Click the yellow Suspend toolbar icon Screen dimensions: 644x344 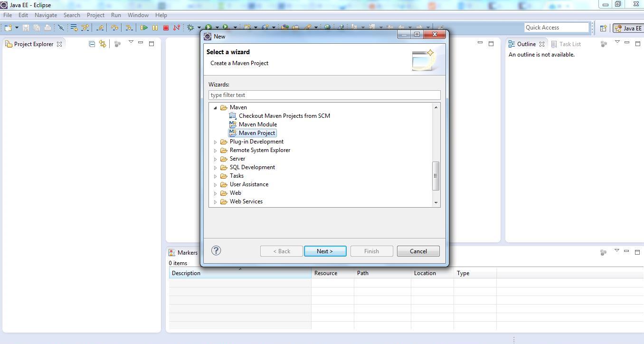tap(155, 28)
